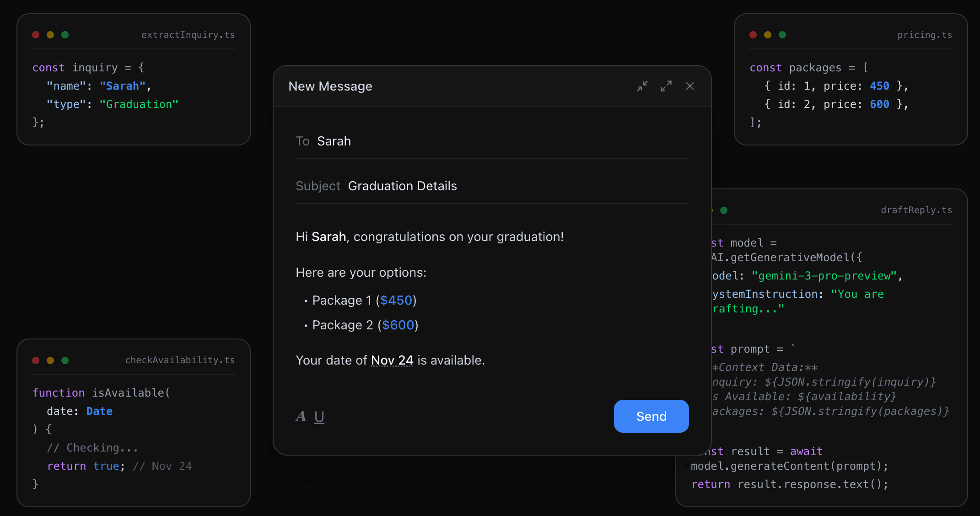980x516 pixels.
Task: Click the red dot on extractInquiry.ts window
Action: [36, 34]
